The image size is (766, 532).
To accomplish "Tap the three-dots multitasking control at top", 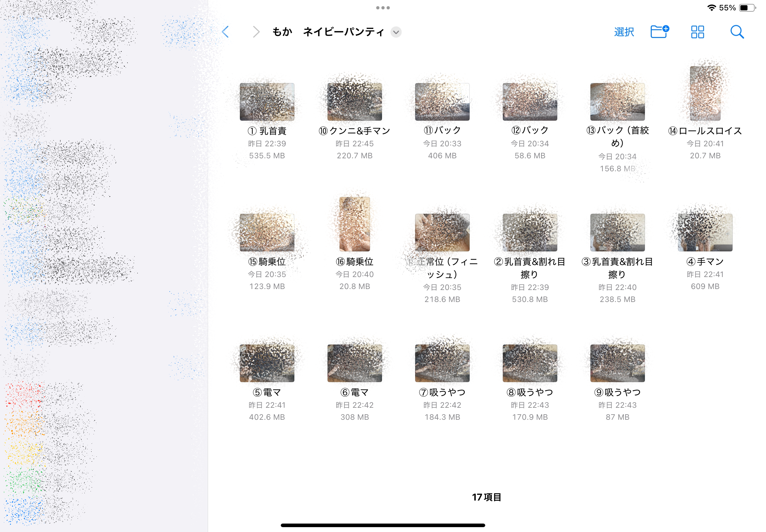I will 383,7.
